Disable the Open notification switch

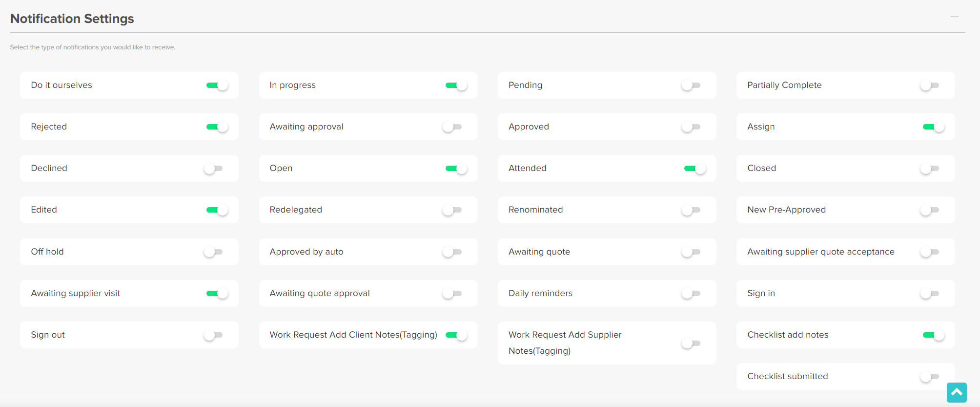tap(456, 169)
